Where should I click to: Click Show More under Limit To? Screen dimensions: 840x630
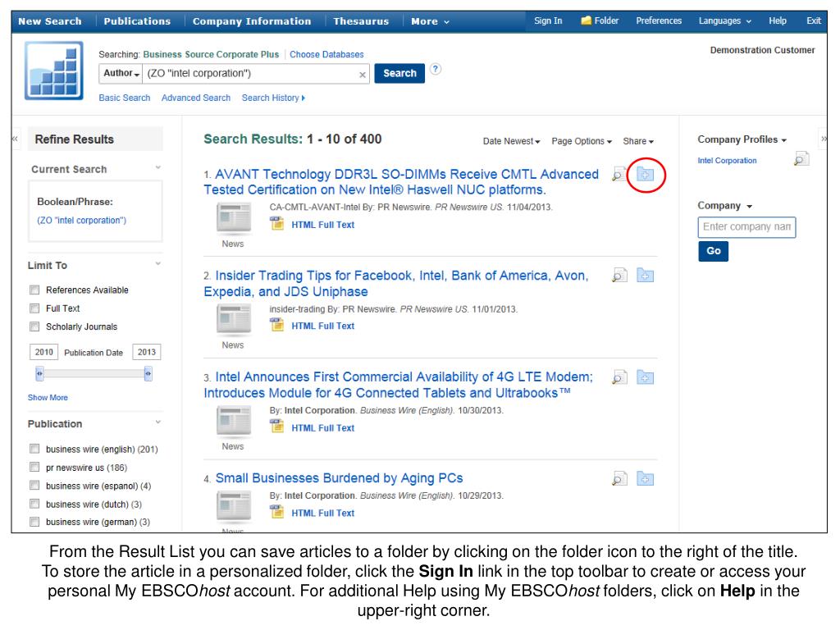[48, 398]
